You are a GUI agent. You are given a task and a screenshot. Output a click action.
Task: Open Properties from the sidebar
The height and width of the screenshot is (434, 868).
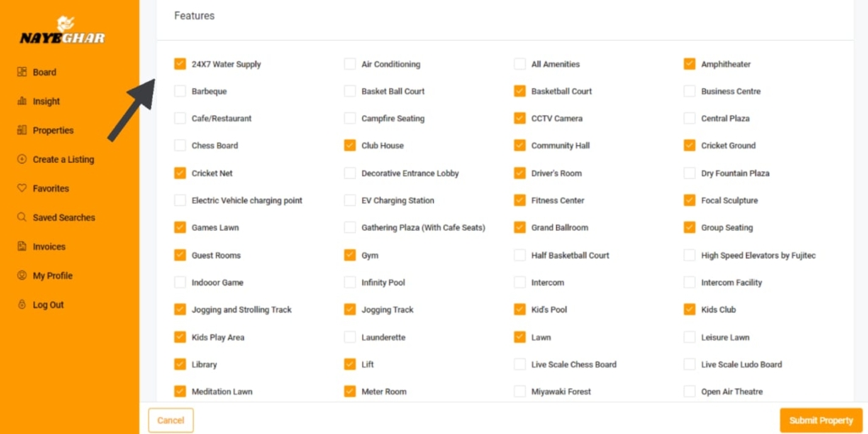point(53,130)
